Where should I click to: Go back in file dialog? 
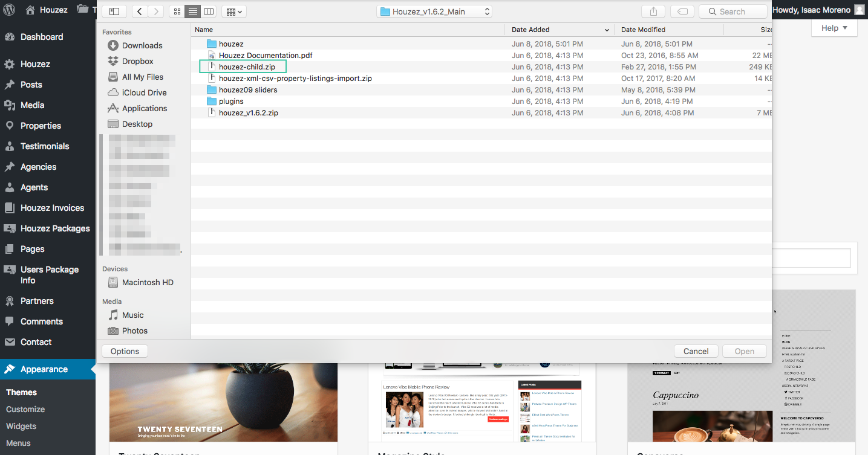click(140, 11)
